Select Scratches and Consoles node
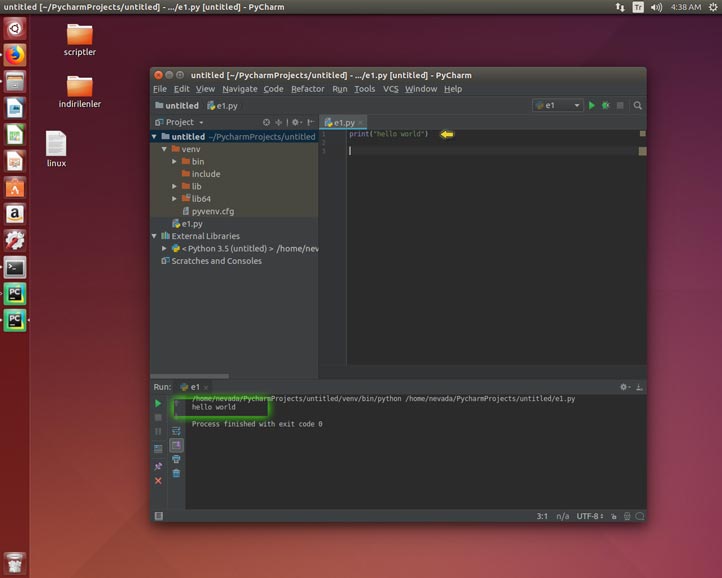722x578 pixels. 211,261
